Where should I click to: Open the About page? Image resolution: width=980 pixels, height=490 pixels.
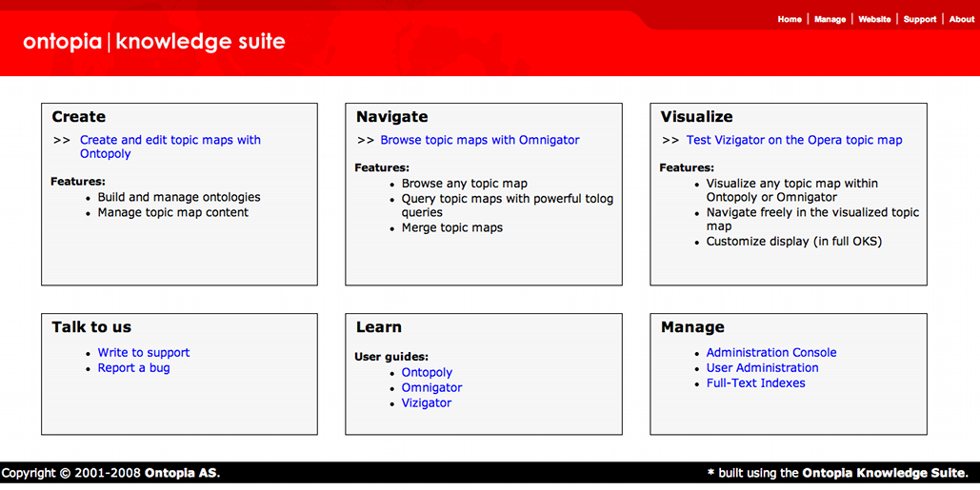(x=961, y=19)
